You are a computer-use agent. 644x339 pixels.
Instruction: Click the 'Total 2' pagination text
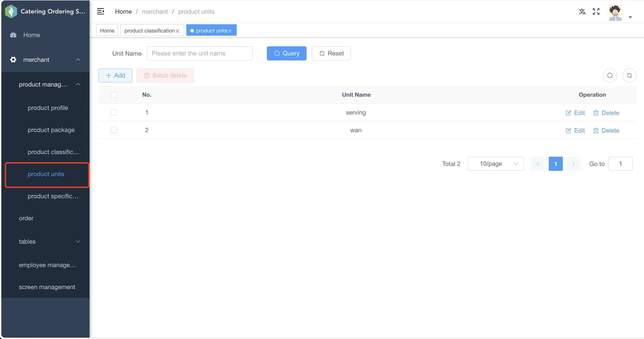[451, 164]
